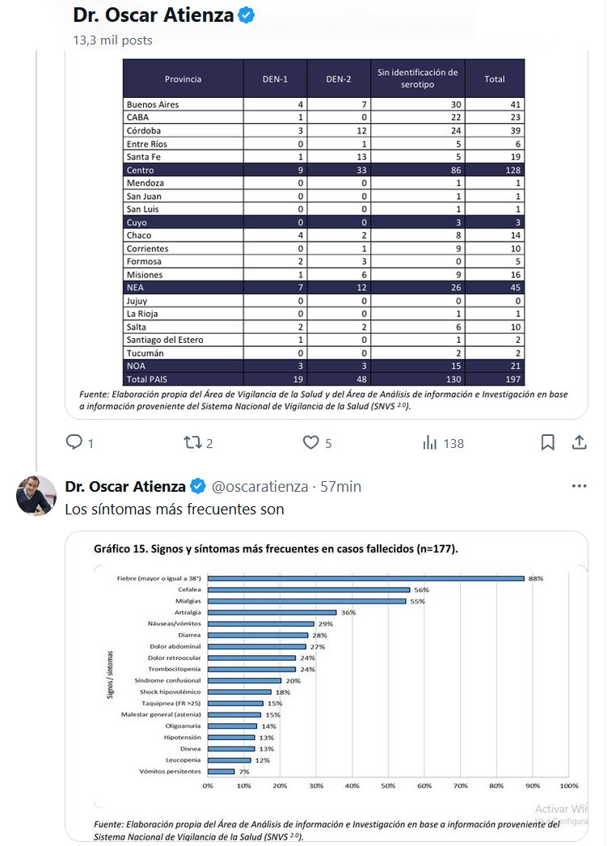Viewport: 616px width, 846px height.
Task: Repost the serotype table tweet
Action: click(x=192, y=442)
